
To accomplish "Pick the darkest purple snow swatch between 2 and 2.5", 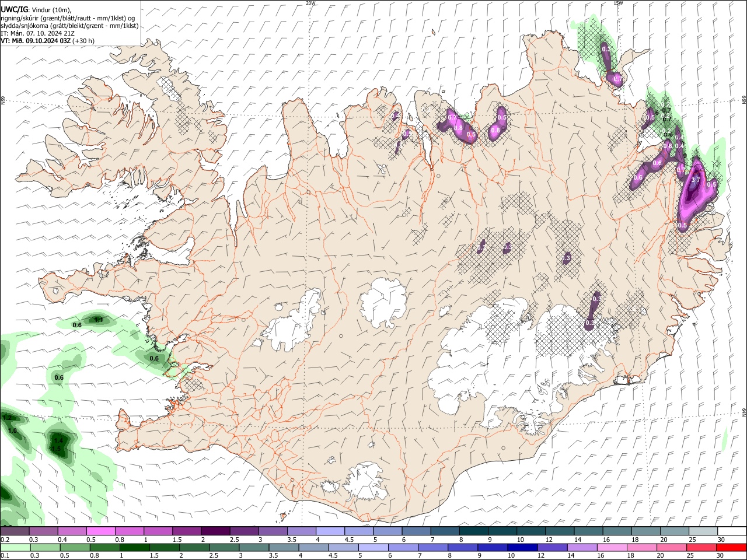I will click(215, 531).
